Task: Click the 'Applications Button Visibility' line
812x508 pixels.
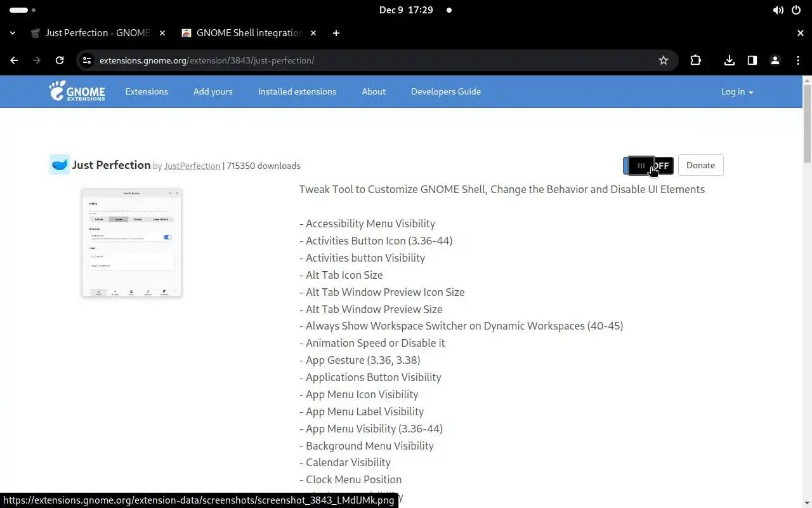Action: [370, 377]
